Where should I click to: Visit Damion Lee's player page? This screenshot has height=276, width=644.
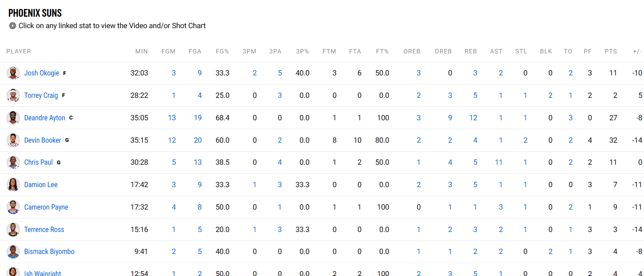pos(41,185)
